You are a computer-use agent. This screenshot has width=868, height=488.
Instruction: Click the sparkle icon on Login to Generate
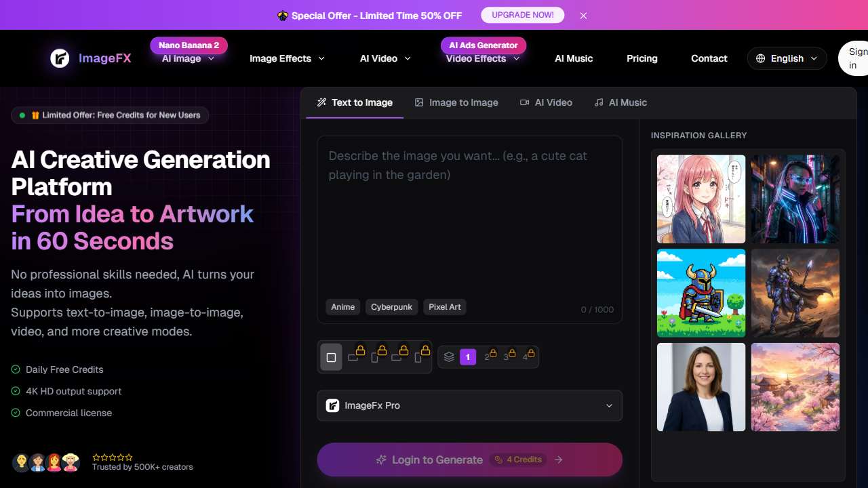382,460
